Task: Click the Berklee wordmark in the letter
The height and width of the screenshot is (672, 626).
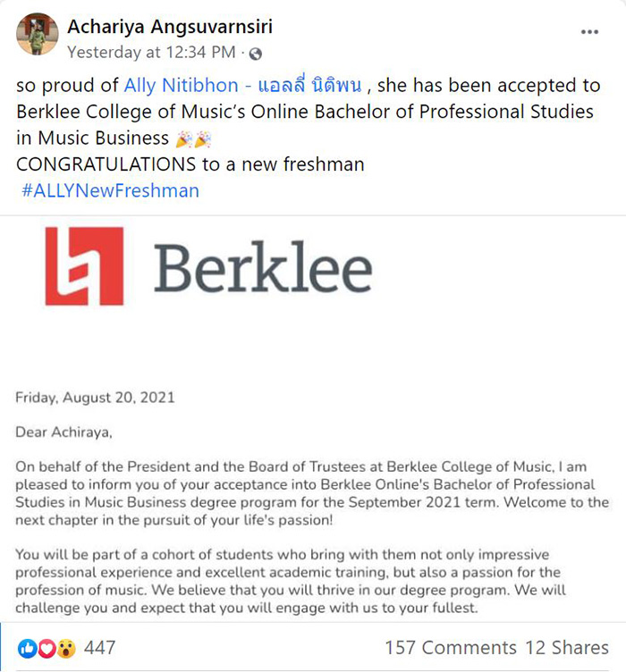Action: coord(262,268)
